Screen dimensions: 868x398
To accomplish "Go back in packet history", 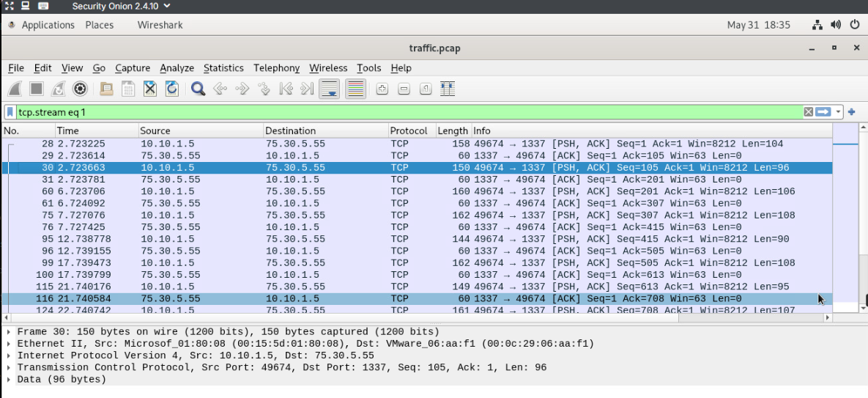I will 220,89.
